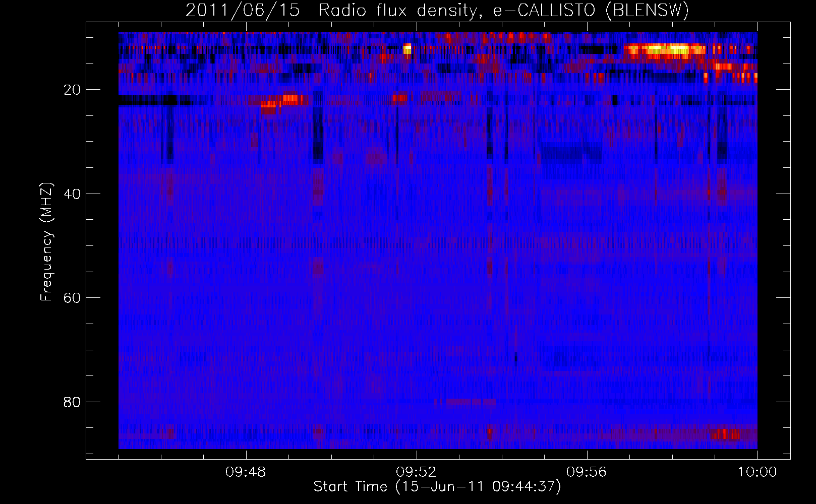Click the 10:00 time tick label
The image size is (816, 504).
[x=757, y=472]
